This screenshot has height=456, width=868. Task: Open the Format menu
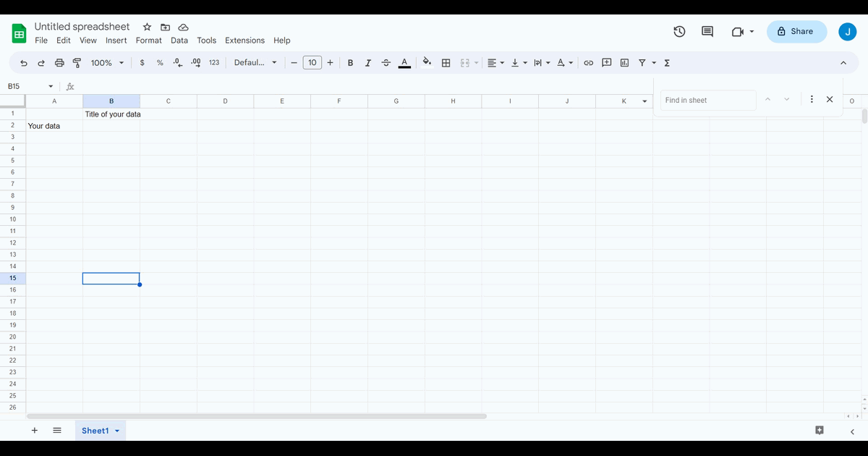tap(149, 41)
